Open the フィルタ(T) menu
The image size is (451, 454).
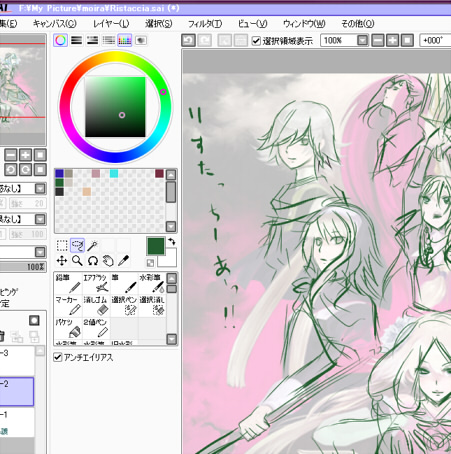point(205,24)
